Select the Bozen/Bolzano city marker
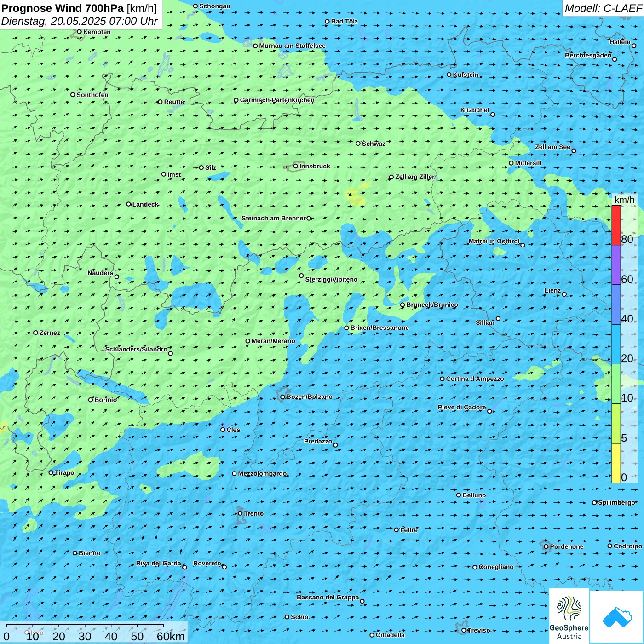The width and height of the screenshot is (644, 644). coord(283,397)
